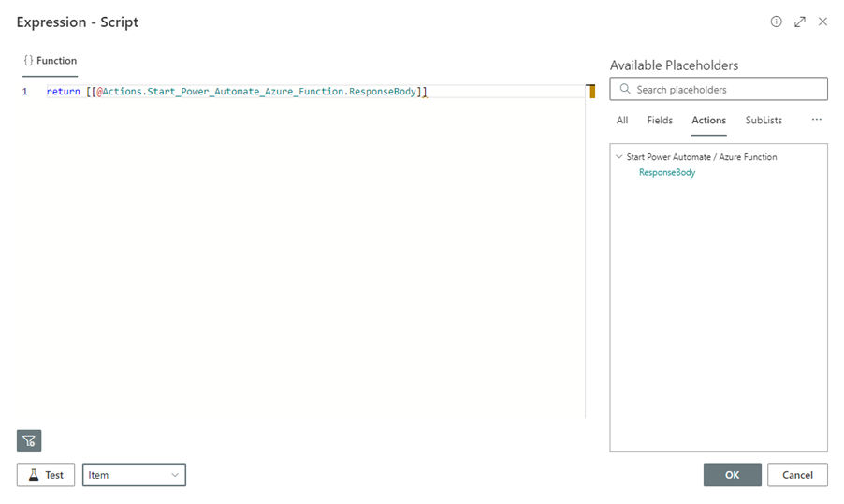Expand the dialog with the arrows icon
844x504 pixels.
coord(800,22)
